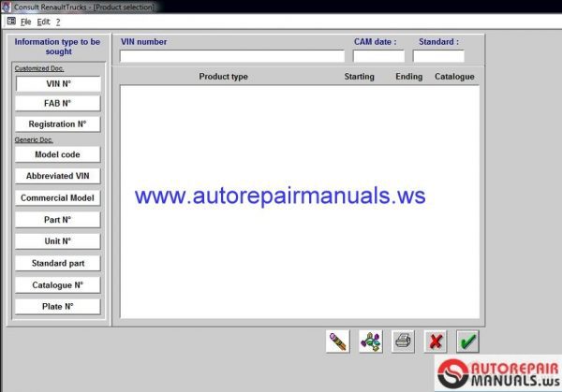
Task: Choose the Model code button
Action: [58, 154]
